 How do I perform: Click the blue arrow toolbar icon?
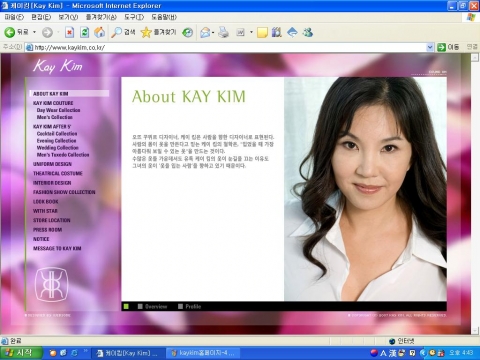pyautogui.click(x=292, y=32)
